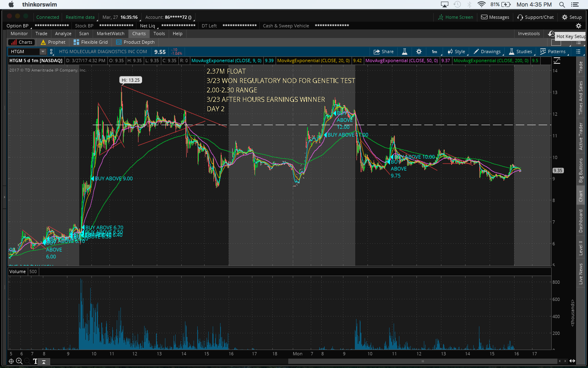The image size is (588, 368).
Task: Click the crosshair pan tool icon
Action: [x=11, y=361]
